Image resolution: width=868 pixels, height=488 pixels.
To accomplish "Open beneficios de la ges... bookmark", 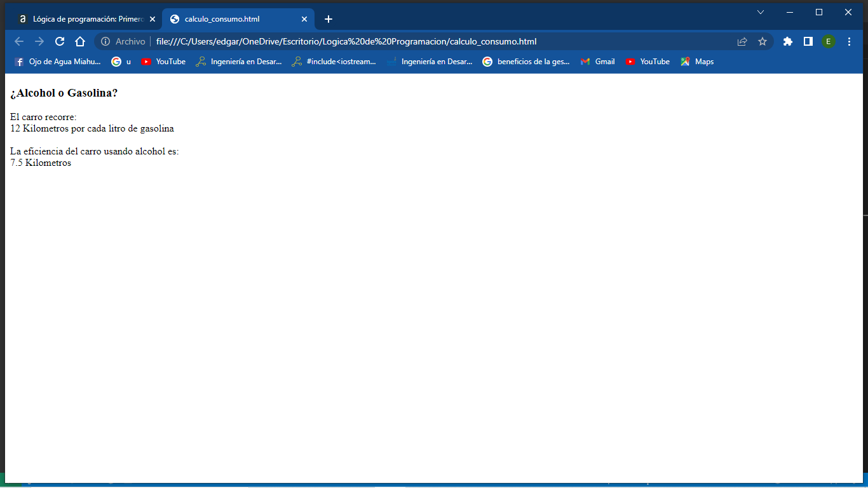I will click(x=526, y=62).
